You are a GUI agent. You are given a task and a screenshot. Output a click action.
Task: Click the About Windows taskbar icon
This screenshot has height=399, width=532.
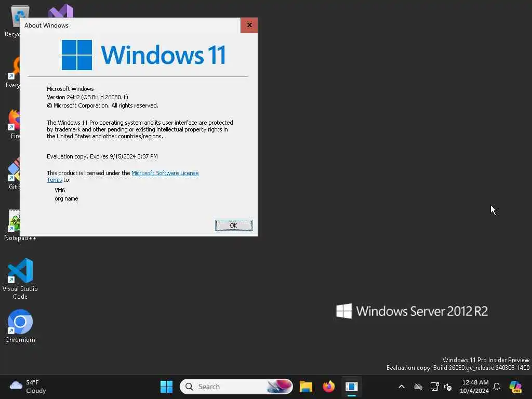click(x=352, y=387)
